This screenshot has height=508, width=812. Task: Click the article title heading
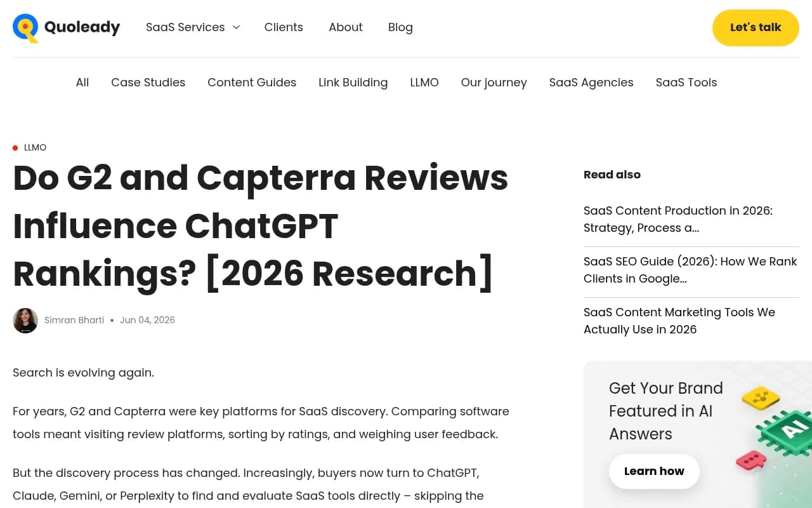click(x=261, y=225)
